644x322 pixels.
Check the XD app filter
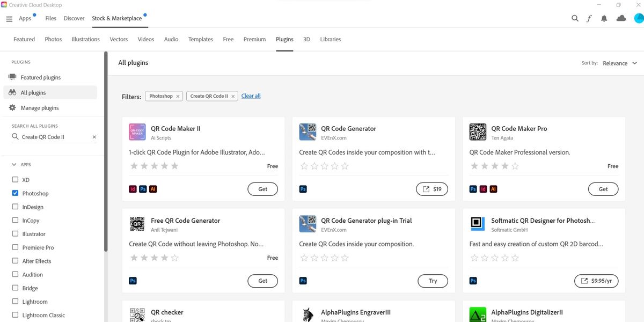coord(15,180)
